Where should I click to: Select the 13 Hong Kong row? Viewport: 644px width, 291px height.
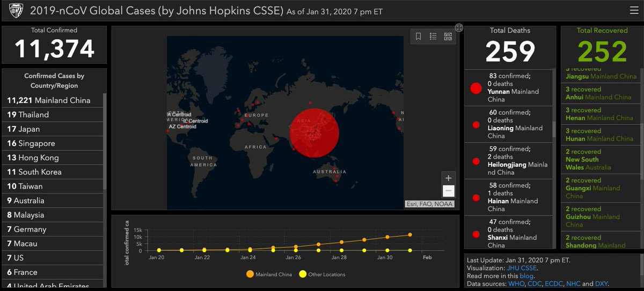tap(53, 158)
